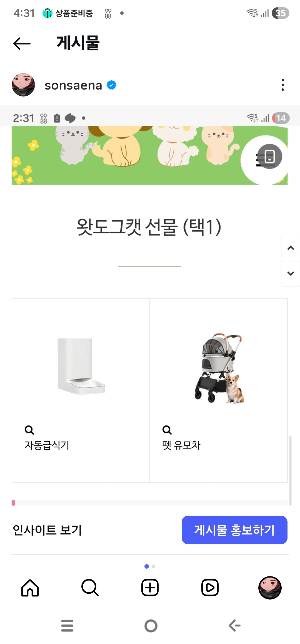Click the scroll-up chevron button
The width and height of the screenshot is (300, 644).
pos(291,248)
